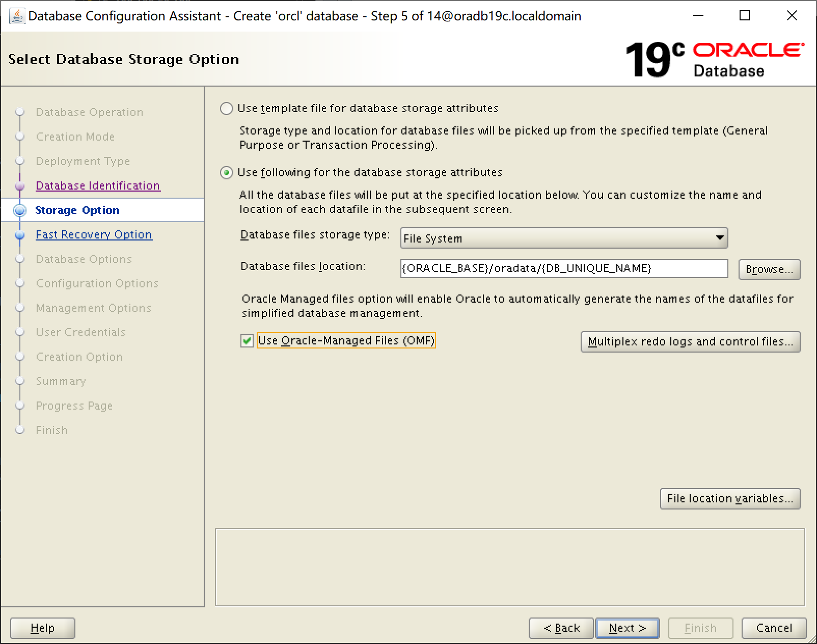817x644 pixels.
Task: Click the Deployment Type step label
Action: click(83, 161)
